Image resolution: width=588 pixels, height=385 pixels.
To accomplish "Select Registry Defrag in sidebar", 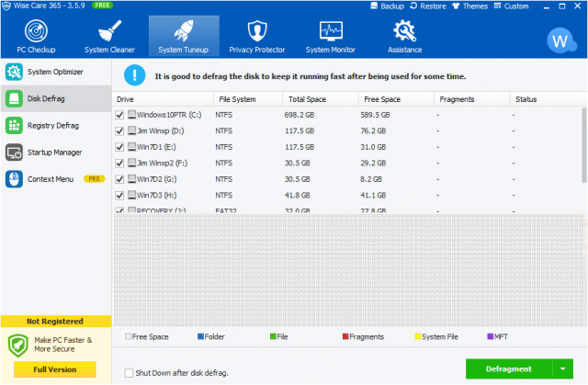I will coord(56,126).
